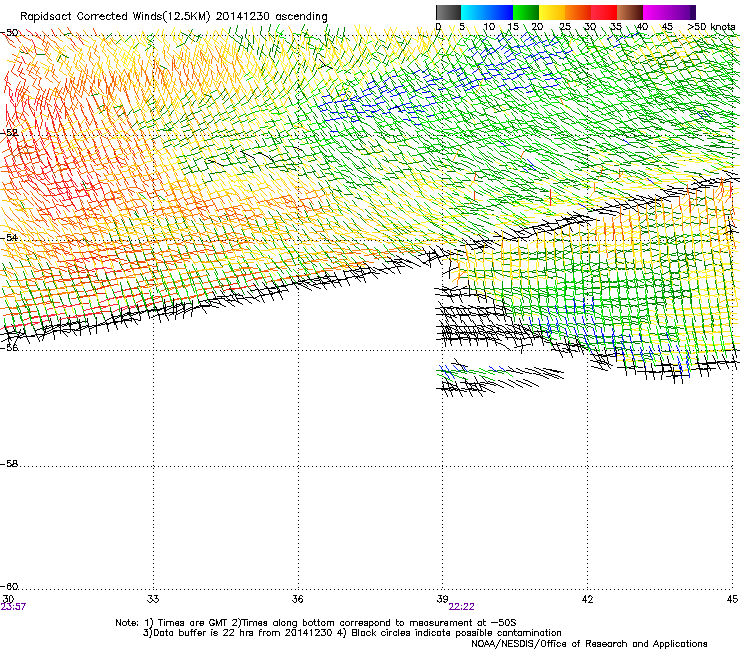Image resolution: width=740 pixels, height=650 pixels.
Task: Click the note line 'Times are GMT'
Action: point(193,623)
